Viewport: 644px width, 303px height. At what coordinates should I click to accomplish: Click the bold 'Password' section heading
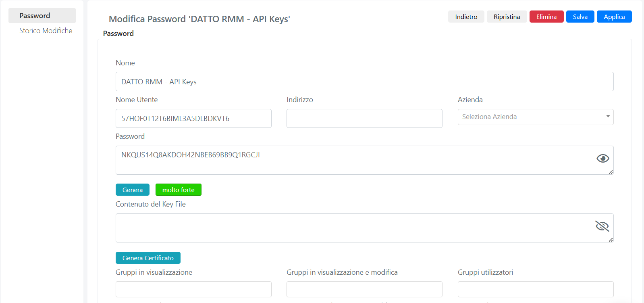point(118,33)
